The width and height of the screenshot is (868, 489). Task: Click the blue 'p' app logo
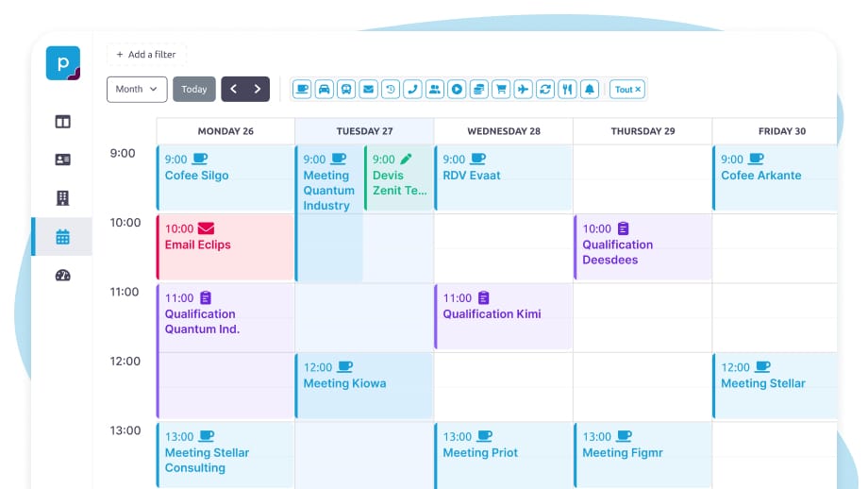point(62,63)
